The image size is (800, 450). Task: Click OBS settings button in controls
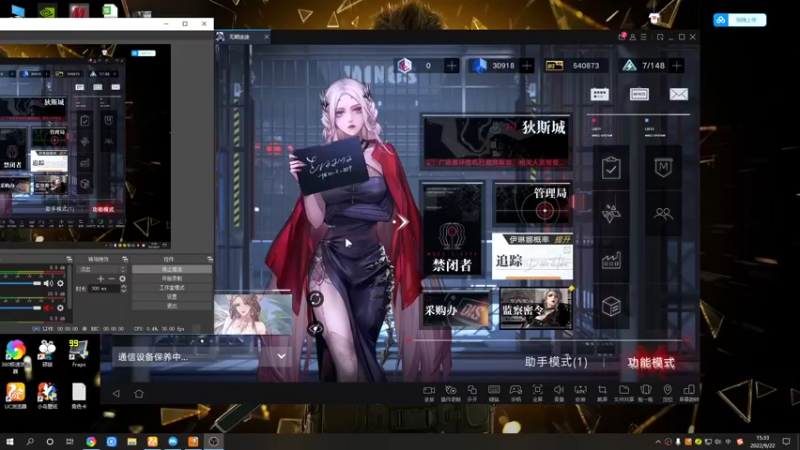pos(172,296)
